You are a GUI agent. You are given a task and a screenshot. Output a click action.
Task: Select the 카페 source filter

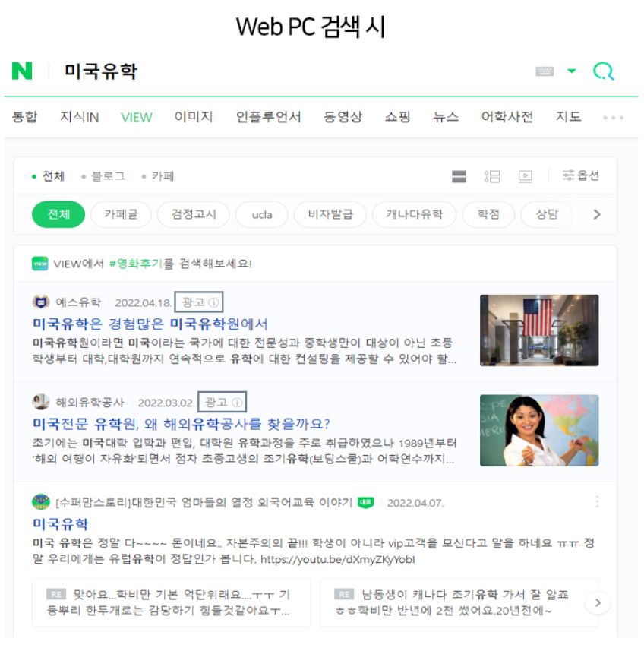tap(158, 176)
